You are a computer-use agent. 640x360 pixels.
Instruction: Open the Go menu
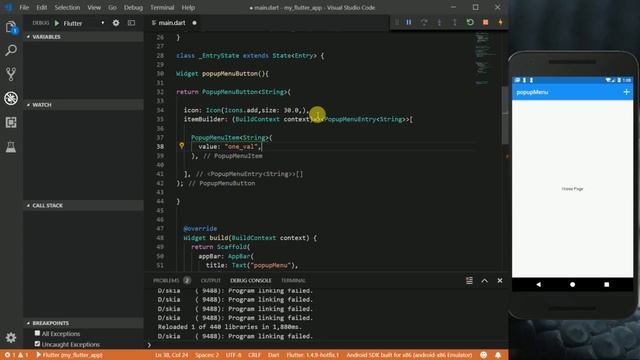coord(112,7)
